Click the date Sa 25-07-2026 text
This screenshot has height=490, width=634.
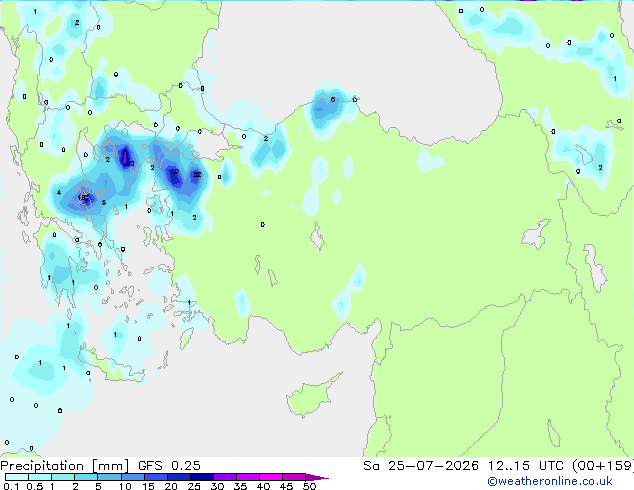[x=421, y=466]
